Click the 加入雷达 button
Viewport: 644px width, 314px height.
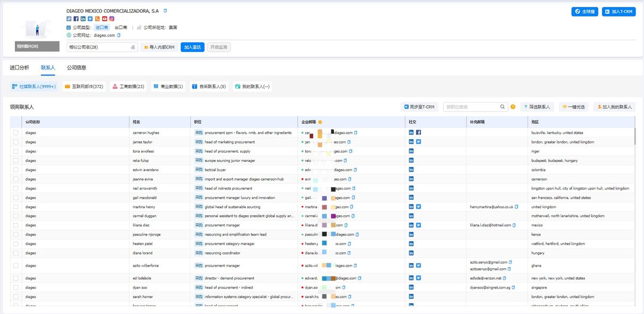(193, 47)
